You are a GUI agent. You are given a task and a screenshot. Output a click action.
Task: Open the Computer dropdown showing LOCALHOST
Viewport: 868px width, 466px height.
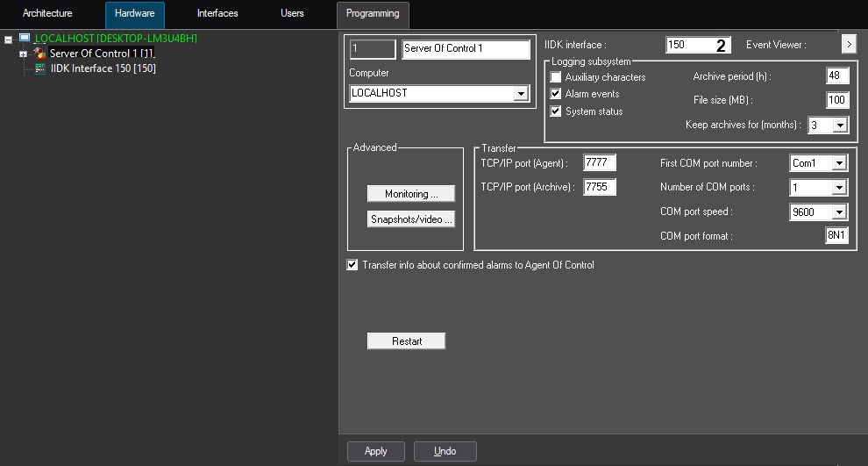click(520, 93)
